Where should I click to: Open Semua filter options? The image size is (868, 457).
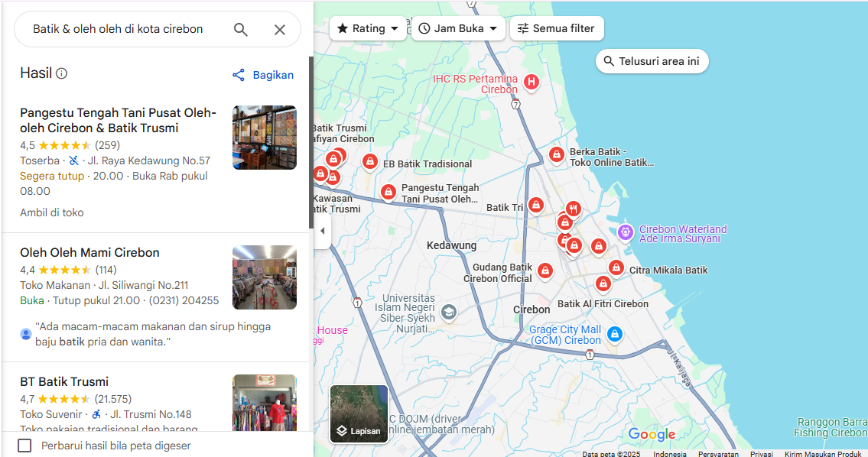click(x=556, y=28)
